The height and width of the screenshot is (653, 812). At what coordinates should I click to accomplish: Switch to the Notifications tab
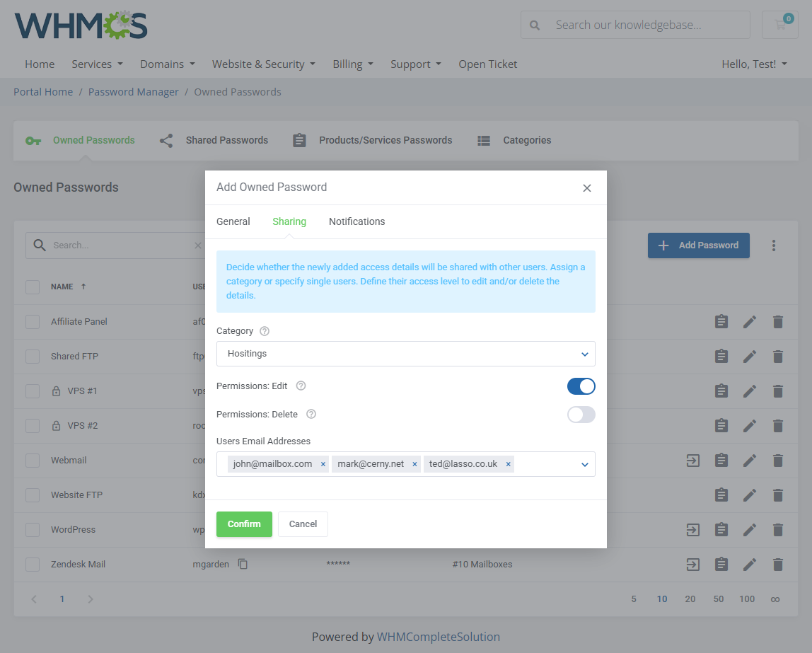pyautogui.click(x=356, y=221)
